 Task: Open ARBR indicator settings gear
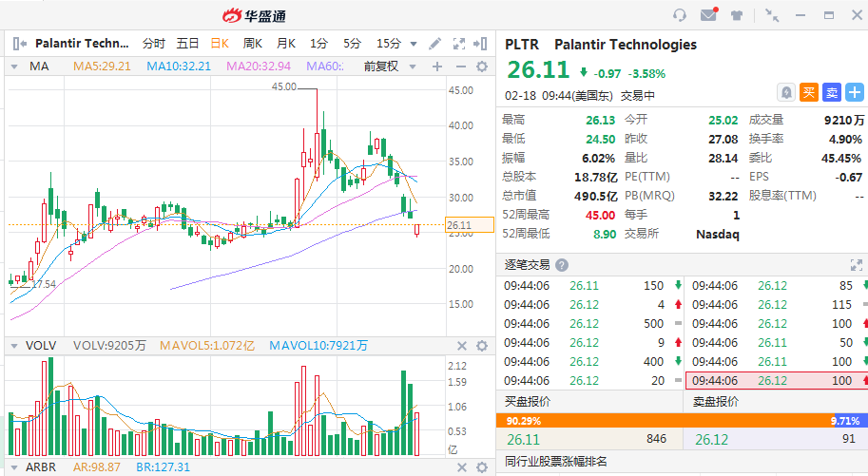[x=482, y=467]
